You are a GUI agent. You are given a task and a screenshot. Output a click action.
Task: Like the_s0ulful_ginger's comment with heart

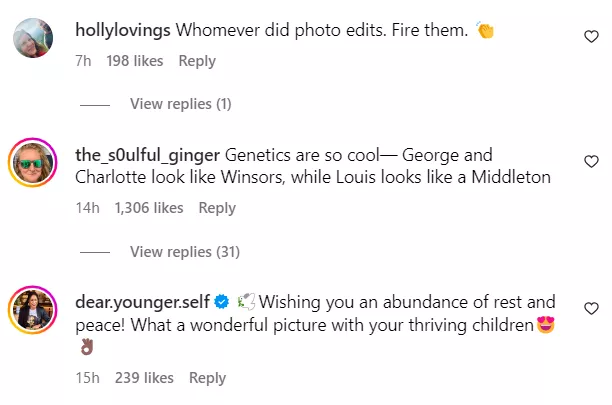pos(590,161)
